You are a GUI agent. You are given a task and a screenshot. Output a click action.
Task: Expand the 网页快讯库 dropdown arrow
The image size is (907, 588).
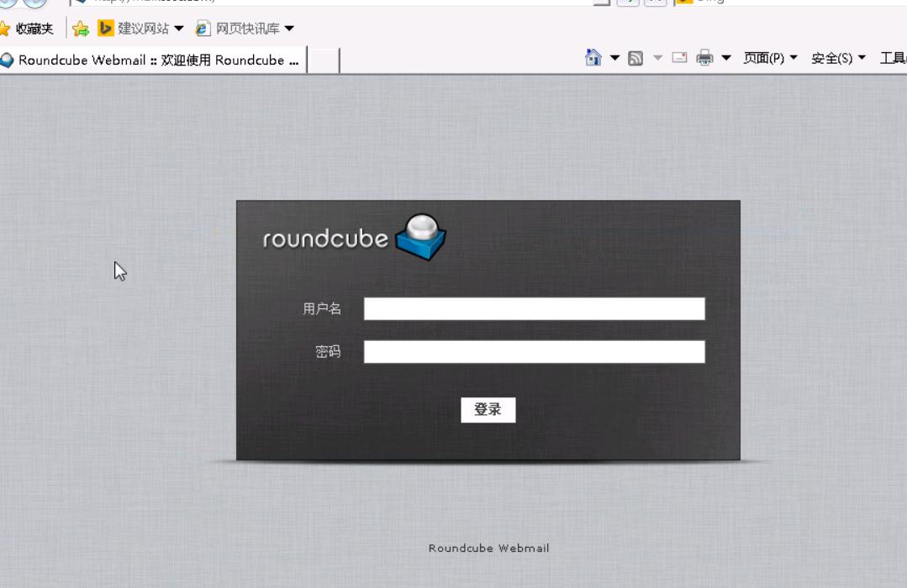point(289,29)
